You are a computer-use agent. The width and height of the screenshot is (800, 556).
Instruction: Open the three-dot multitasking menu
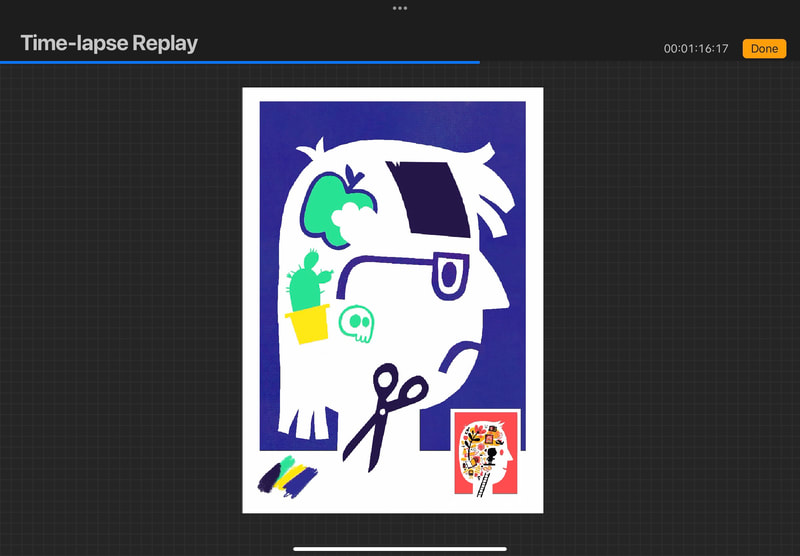click(400, 8)
